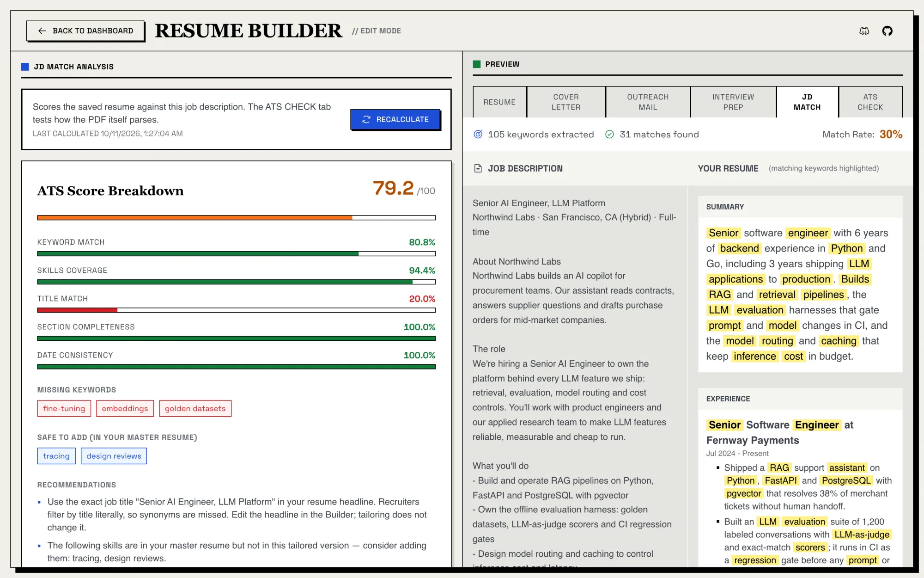Image resolution: width=924 pixels, height=578 pixels.
Task: Click the keywords extracted target icon
Action: point(478,134)
